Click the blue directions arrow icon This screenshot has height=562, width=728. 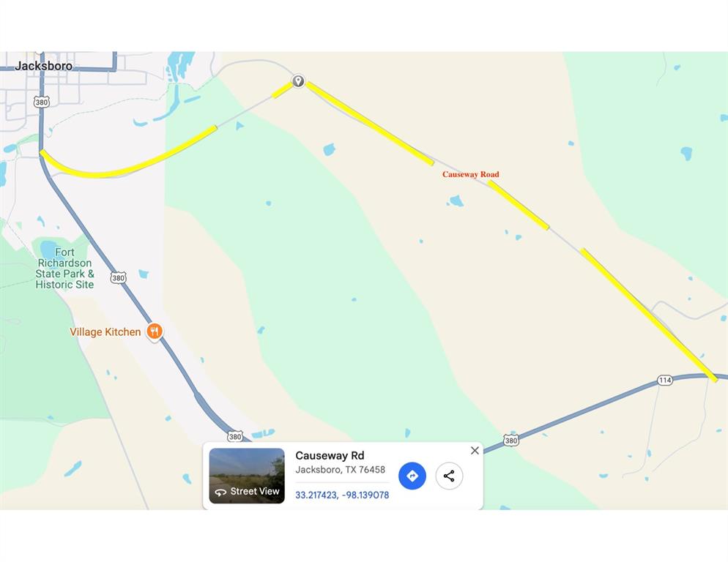(x=412, y=476)
